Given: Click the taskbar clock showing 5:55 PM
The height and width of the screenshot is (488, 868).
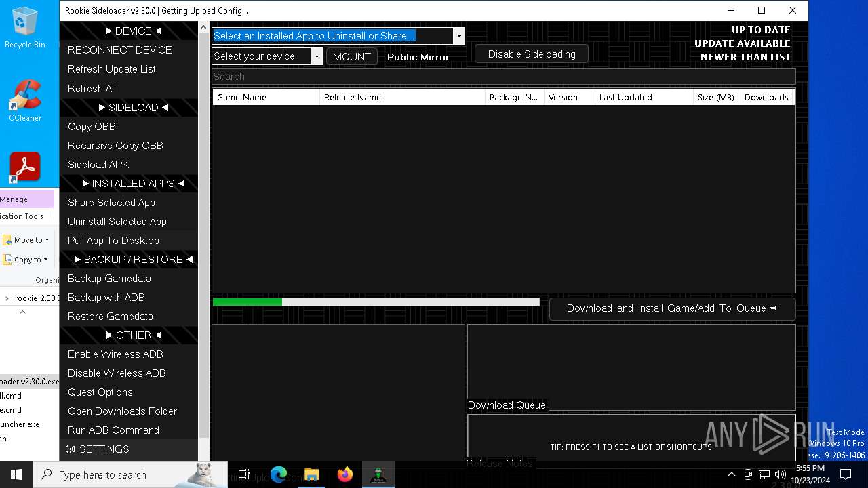Looking at the screenshot, I should coord(810,474).
